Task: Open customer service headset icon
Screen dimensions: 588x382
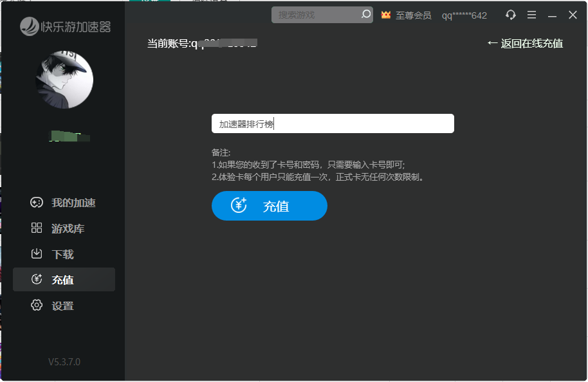Action: (510, 15)
